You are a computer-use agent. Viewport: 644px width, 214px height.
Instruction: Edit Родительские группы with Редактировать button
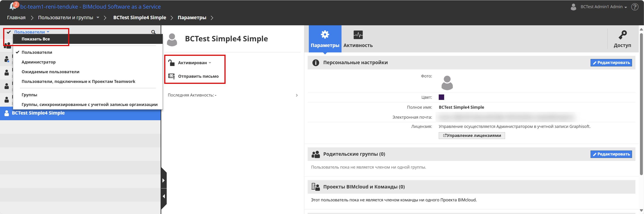point(611,154)
